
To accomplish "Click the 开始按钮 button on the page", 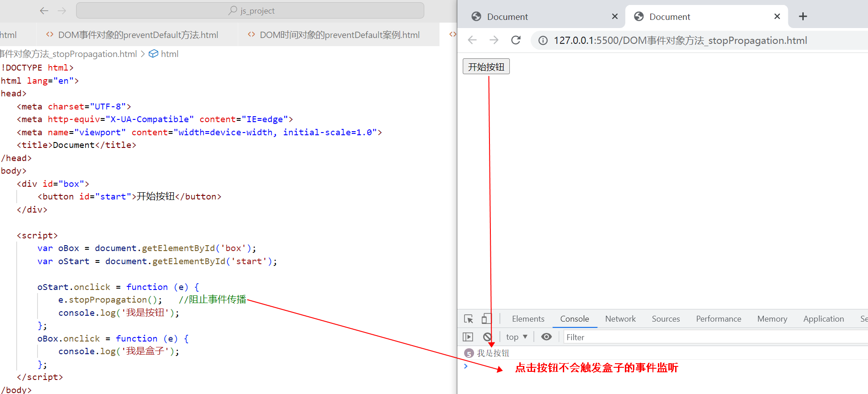I will pyautogui.click(x=486, y=66).
